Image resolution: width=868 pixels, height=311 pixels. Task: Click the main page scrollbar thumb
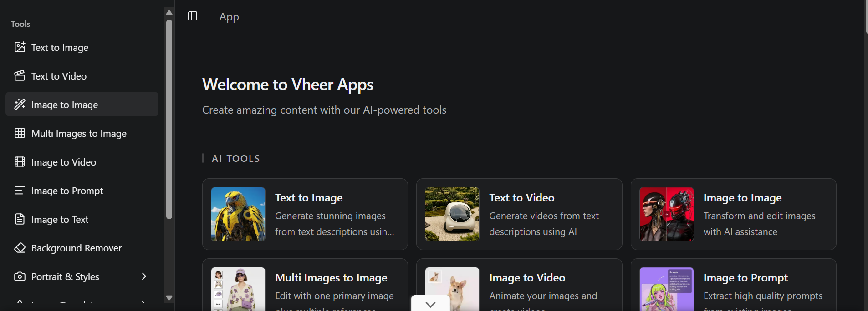[866, 17]
